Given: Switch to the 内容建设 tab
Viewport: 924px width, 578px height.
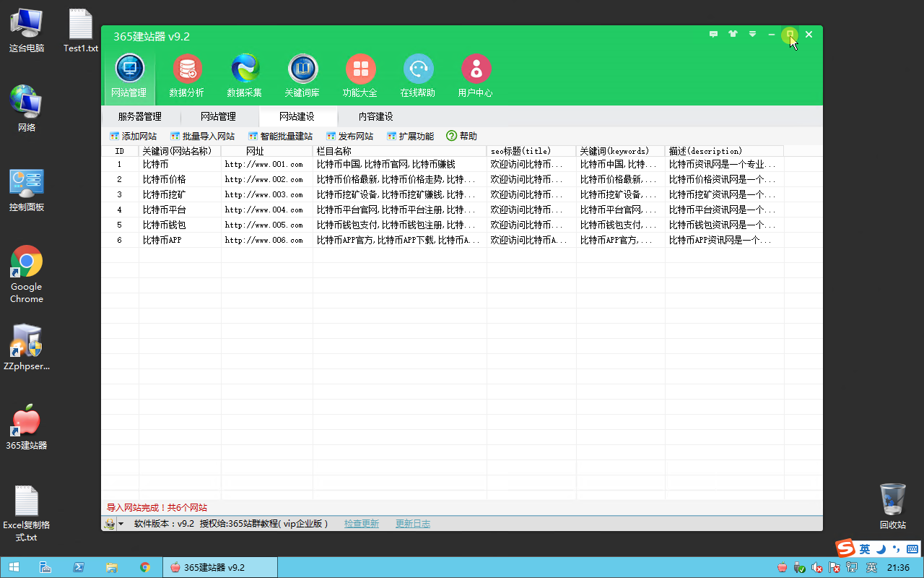Looking at the screenshot, I should tap(375, 116).
